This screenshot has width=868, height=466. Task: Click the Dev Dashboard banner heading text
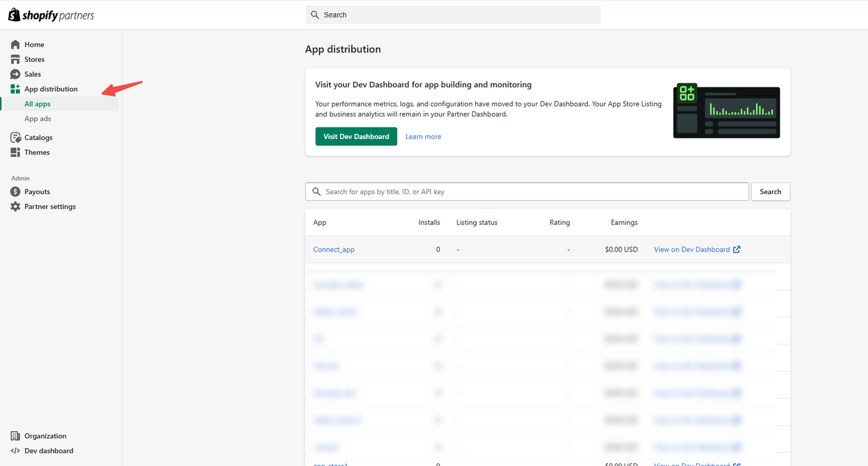[423, 84]
